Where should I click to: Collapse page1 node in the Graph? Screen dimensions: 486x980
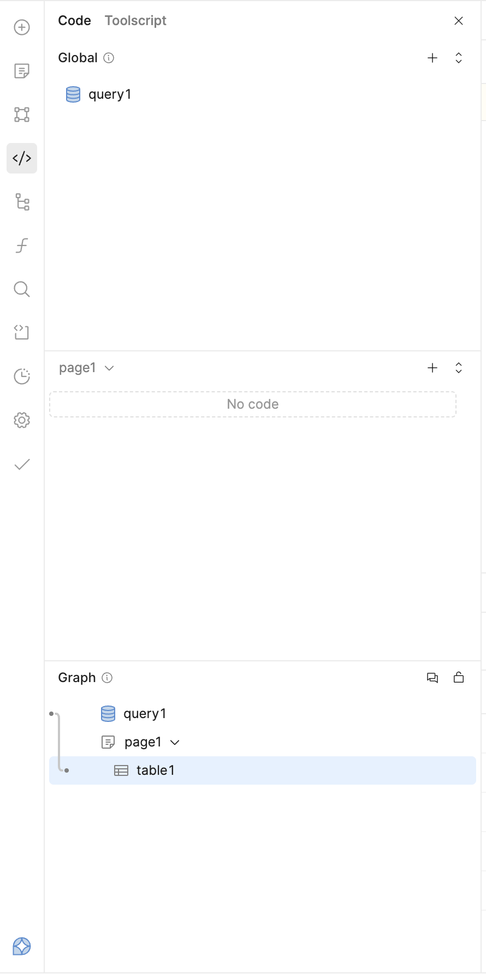[x=175, y=743]
